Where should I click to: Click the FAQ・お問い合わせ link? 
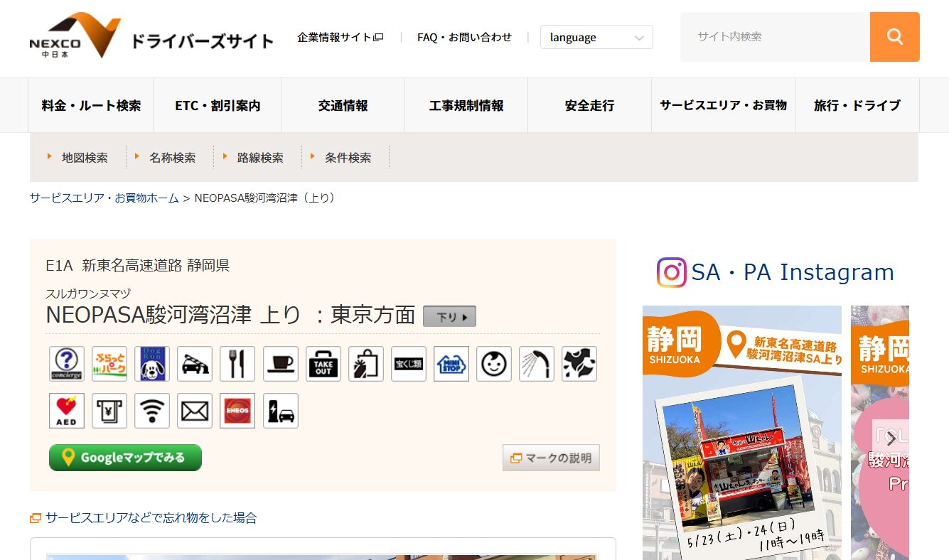pyautogui.click(x=464, y=37)
